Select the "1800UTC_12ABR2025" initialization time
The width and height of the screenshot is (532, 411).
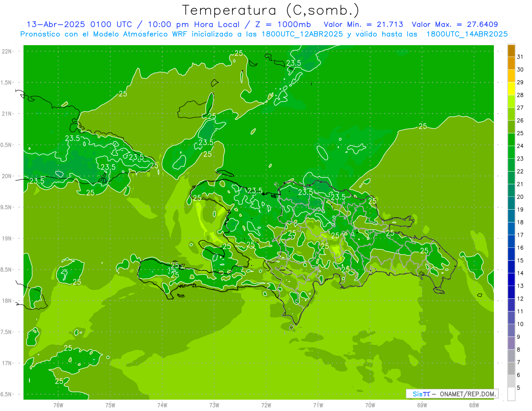pyautogui.click(x=301, y=34)
